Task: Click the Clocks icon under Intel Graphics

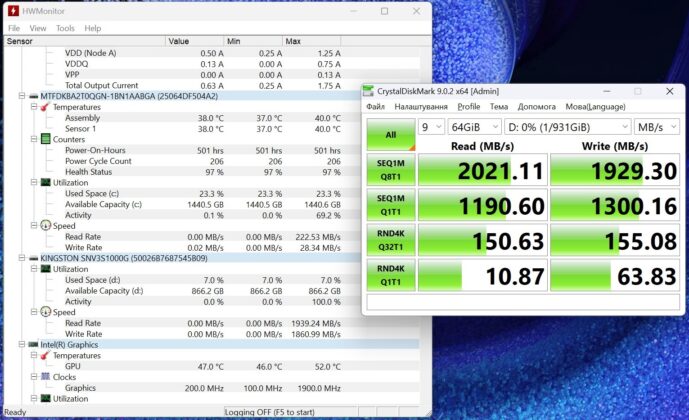Action: click(45, 377)
